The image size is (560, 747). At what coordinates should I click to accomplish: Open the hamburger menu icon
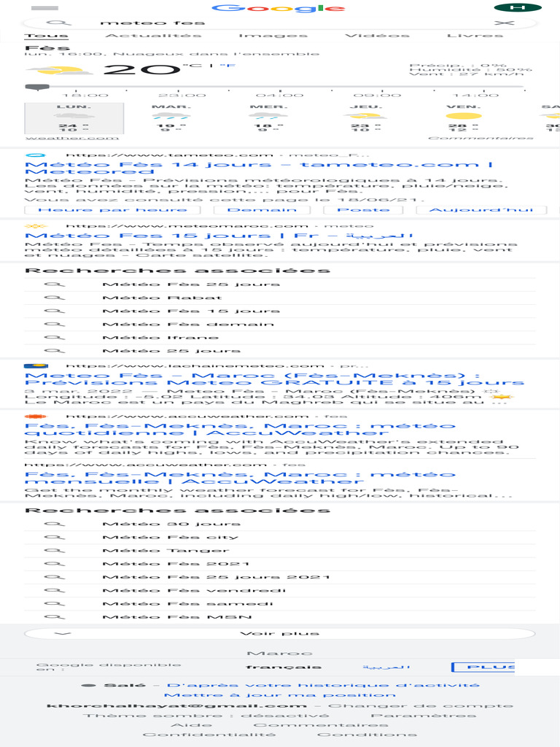[44, 8]
